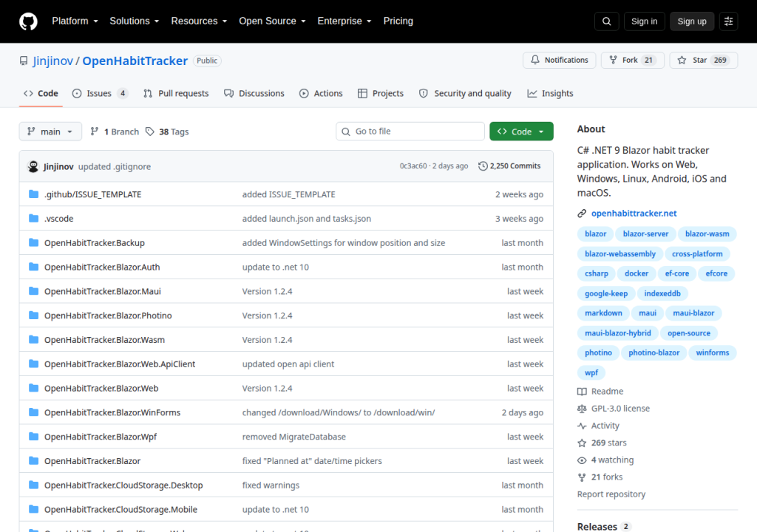Click the Sign in button
757x532 pixels.
[644, 21]
